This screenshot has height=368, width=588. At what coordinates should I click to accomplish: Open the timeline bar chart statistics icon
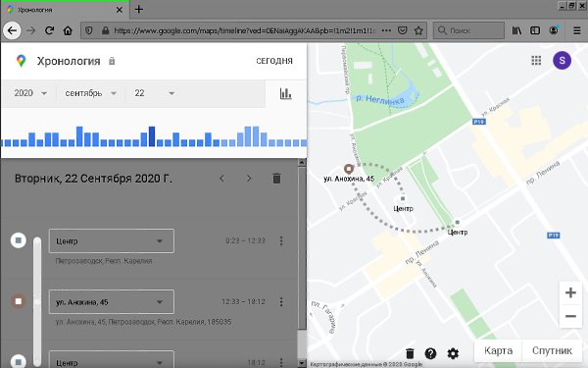click(x=286, y=93)
